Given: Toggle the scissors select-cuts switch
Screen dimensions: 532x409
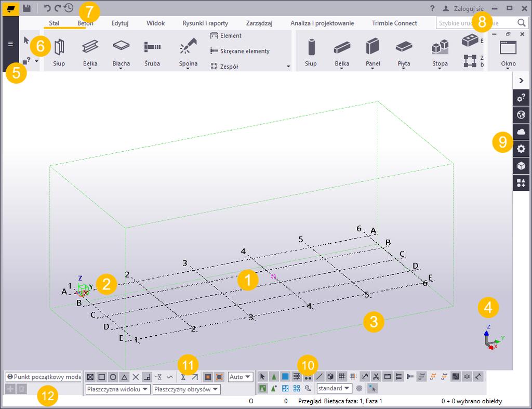Looking at the screenshot, I should tap(376, 376).
